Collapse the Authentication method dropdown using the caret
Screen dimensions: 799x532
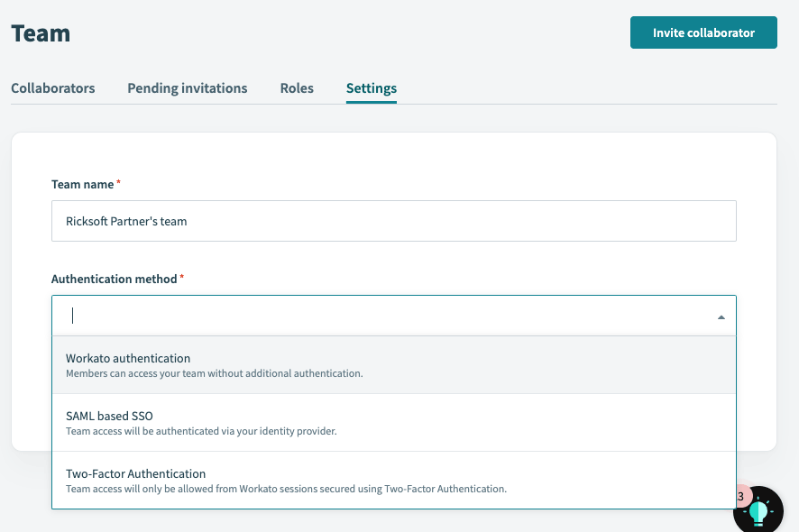coord(721,317)
